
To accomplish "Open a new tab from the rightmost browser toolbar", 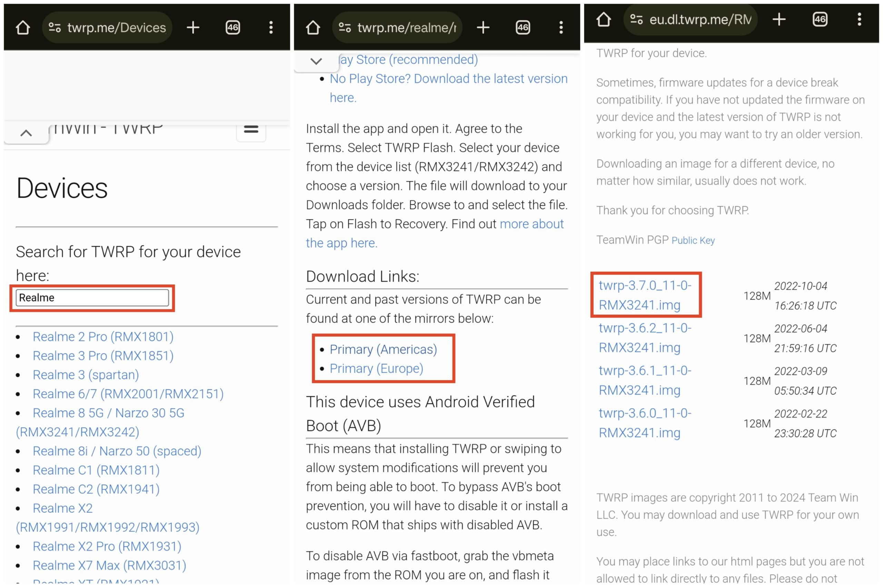I will coord(780,20).
